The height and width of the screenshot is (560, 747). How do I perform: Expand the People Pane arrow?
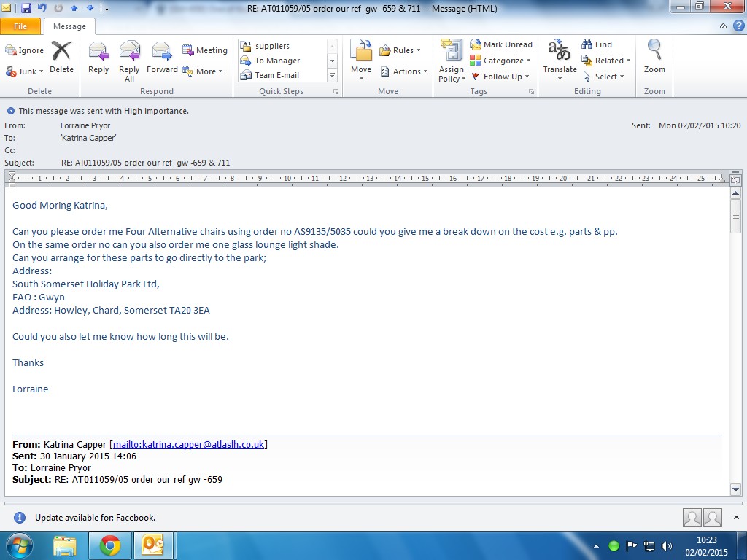pyautogui.click(x=737, y=518)
